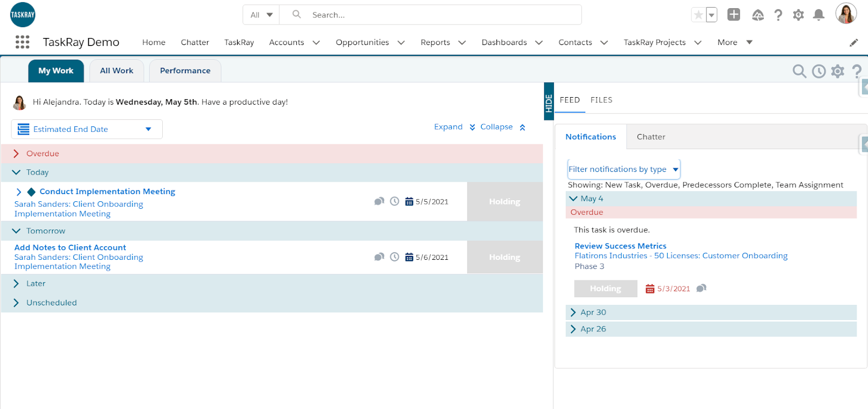Switch to the All Work tab
This screenshot has height=409, width=868.
click(117, 71)
